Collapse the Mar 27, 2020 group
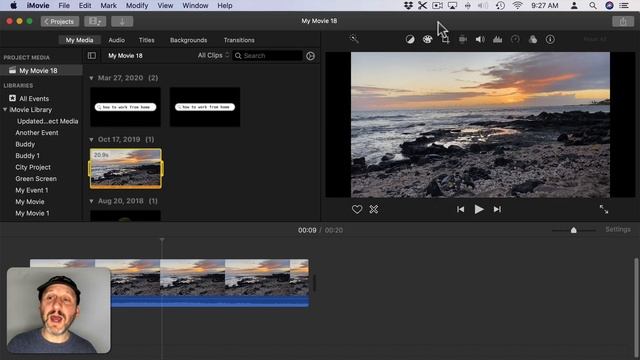The height and width of the screenshot is (360, 640). click(91, 78)
